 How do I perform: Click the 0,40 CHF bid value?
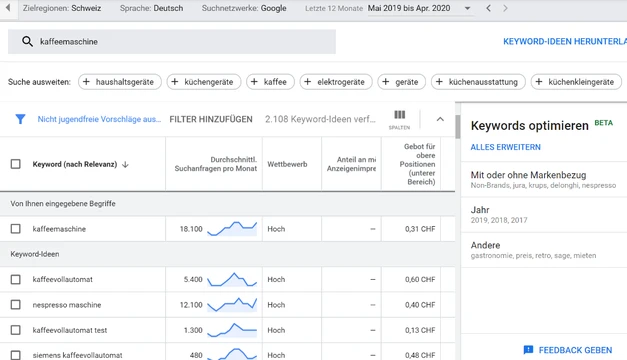[x=420, y=305]
